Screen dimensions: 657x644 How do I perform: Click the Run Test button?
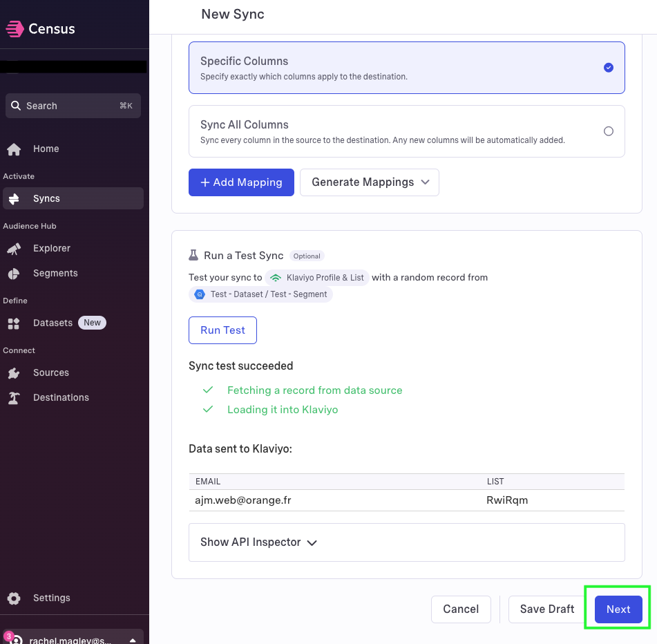pyautogui.click(x=222, y=330)
